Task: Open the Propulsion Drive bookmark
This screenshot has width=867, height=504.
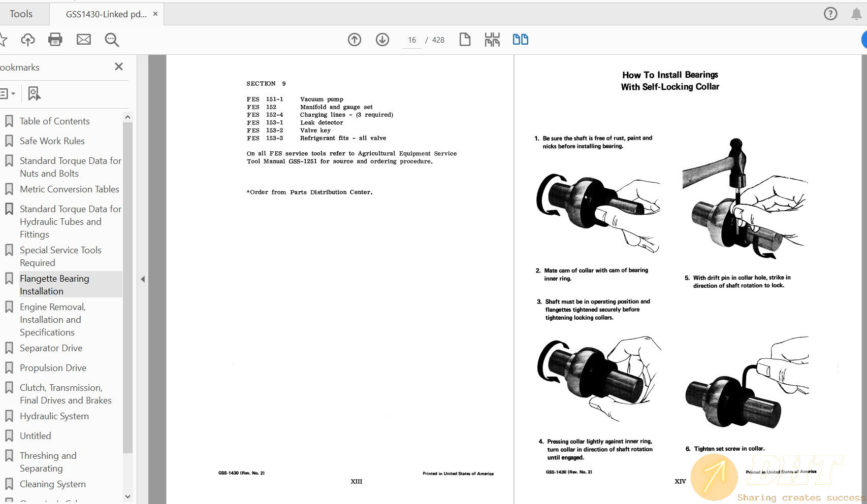Action: [53, 368]
